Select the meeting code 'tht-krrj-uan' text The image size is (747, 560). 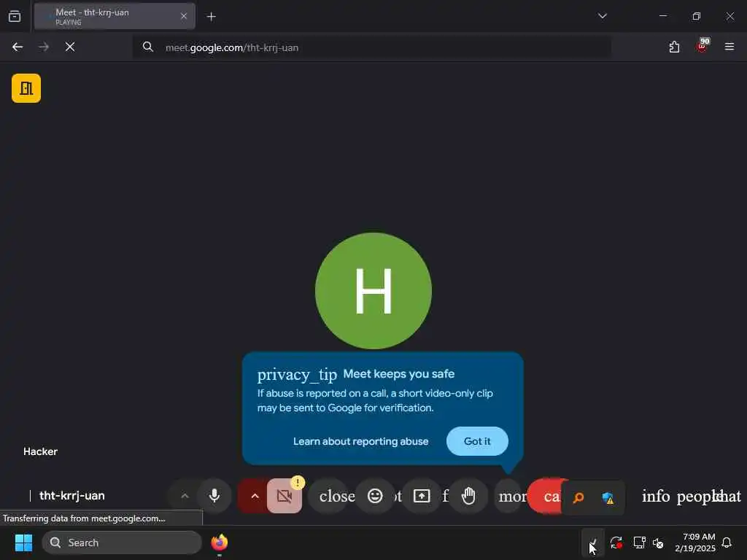(x=72, y=496)
